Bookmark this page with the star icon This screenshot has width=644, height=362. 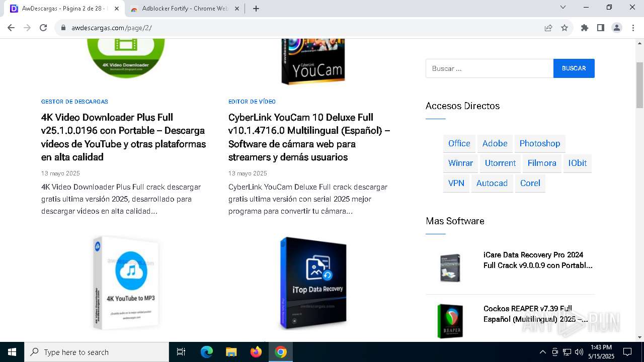click(565, 28)
